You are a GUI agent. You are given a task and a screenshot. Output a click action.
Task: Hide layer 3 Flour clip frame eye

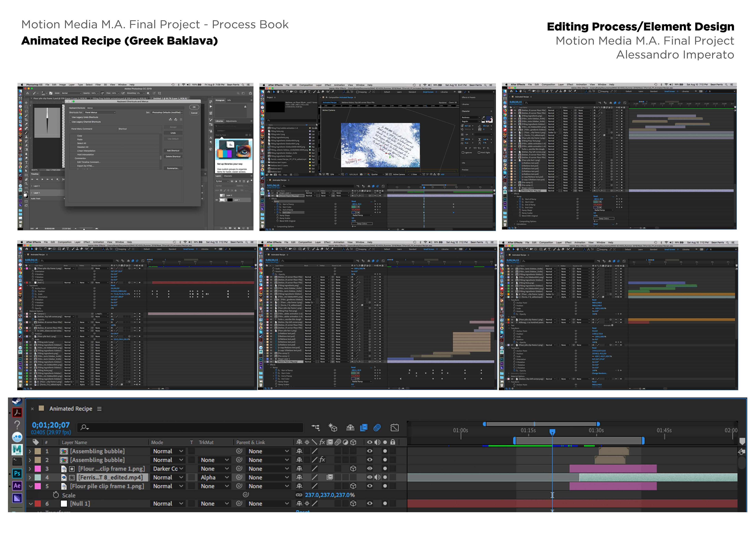[x=369, y=468]
